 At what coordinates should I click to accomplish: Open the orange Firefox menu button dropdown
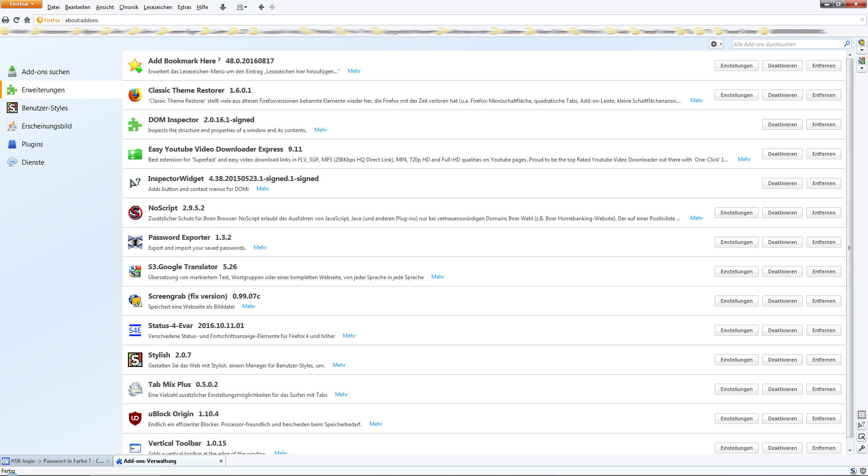click(x=21, y=4)
